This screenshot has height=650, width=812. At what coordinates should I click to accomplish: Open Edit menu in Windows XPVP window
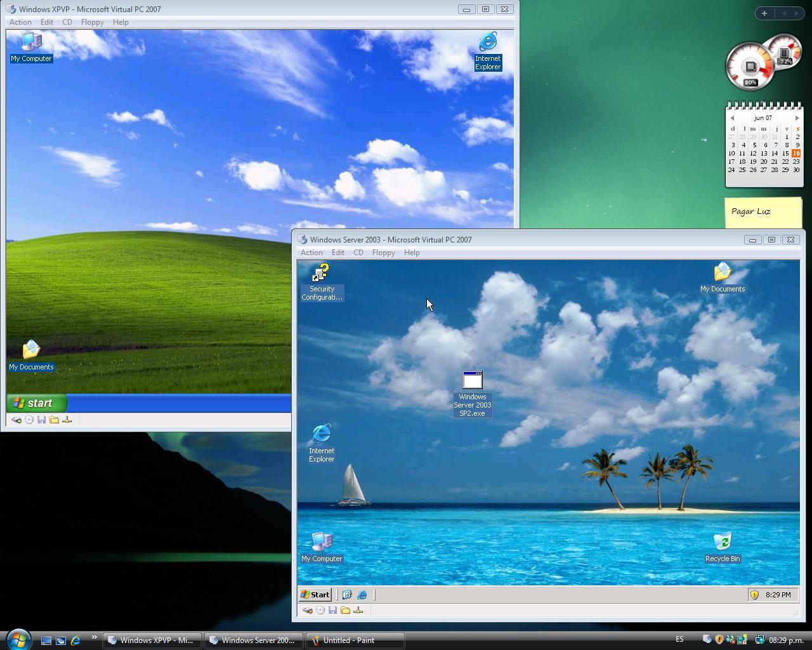coord(47,22)
